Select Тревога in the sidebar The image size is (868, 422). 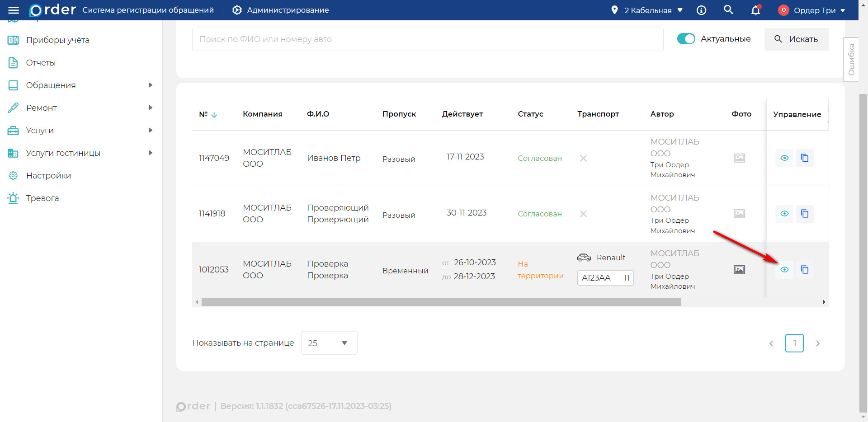coord(42,198)
